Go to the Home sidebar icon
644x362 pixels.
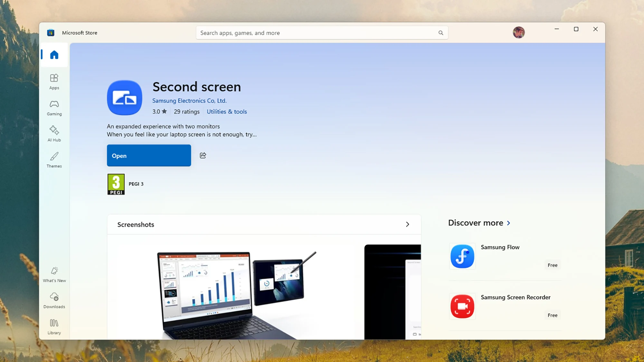click(54, 55)
